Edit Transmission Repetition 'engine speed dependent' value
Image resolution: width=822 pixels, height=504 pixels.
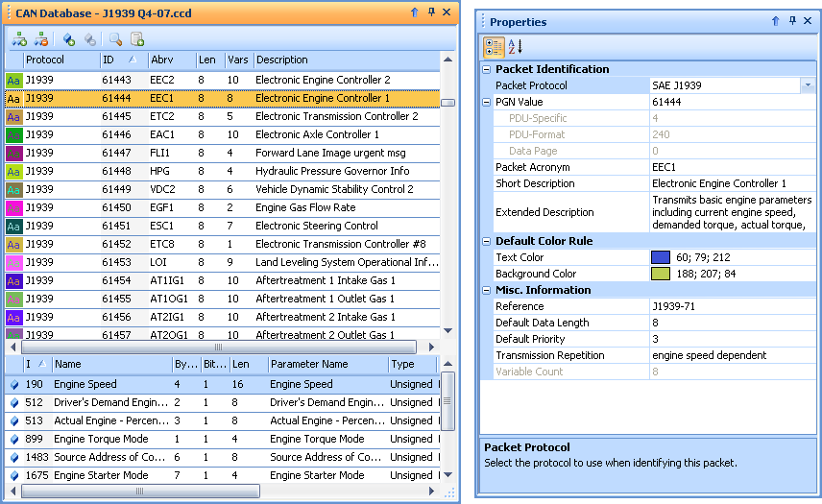733,355
